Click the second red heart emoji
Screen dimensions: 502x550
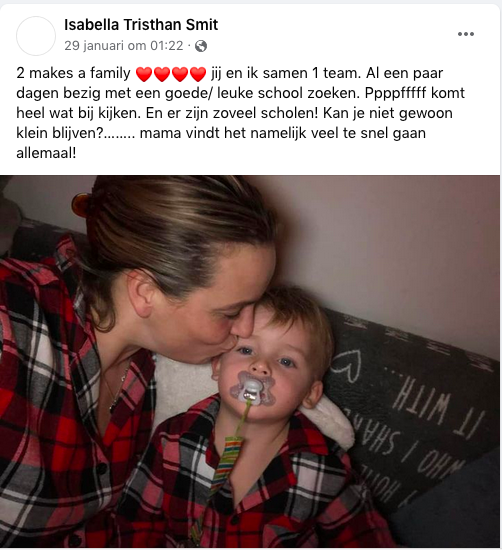162,74
